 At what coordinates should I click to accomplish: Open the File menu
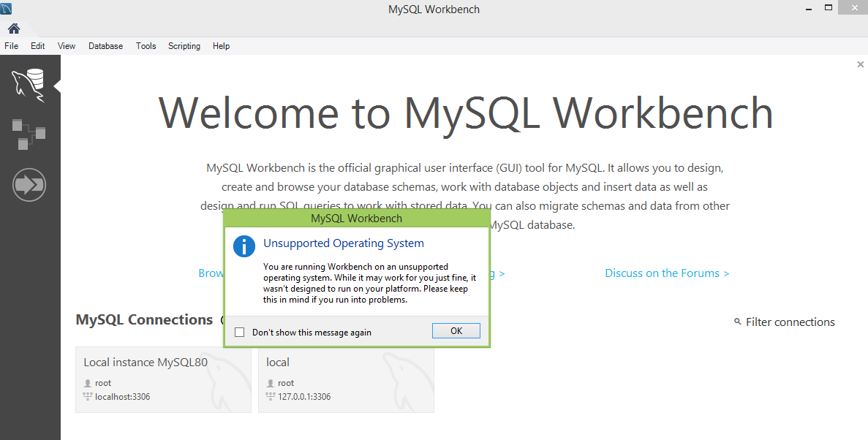click(11, 46)
